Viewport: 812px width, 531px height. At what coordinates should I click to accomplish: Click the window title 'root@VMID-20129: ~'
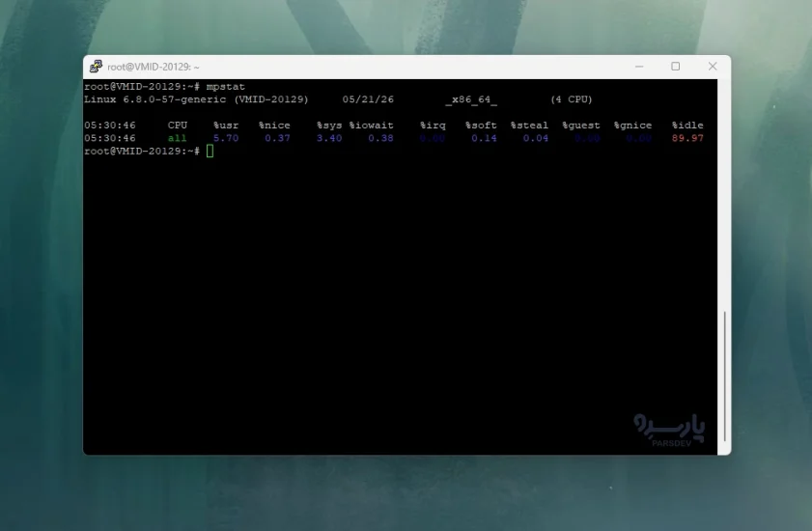(x=154, y=67)
